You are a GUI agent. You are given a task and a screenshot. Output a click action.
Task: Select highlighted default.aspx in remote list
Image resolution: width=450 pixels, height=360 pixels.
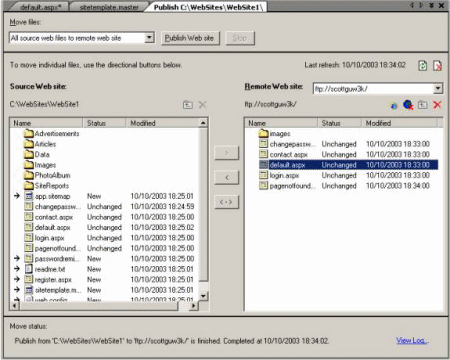[x=348, y=165]
